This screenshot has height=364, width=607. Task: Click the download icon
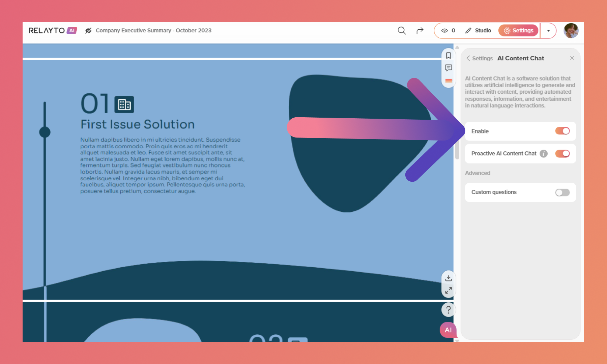449,278
